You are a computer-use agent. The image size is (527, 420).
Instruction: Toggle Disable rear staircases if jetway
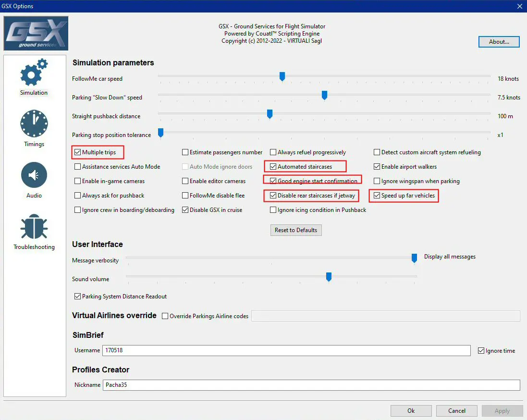coord(273,196)
